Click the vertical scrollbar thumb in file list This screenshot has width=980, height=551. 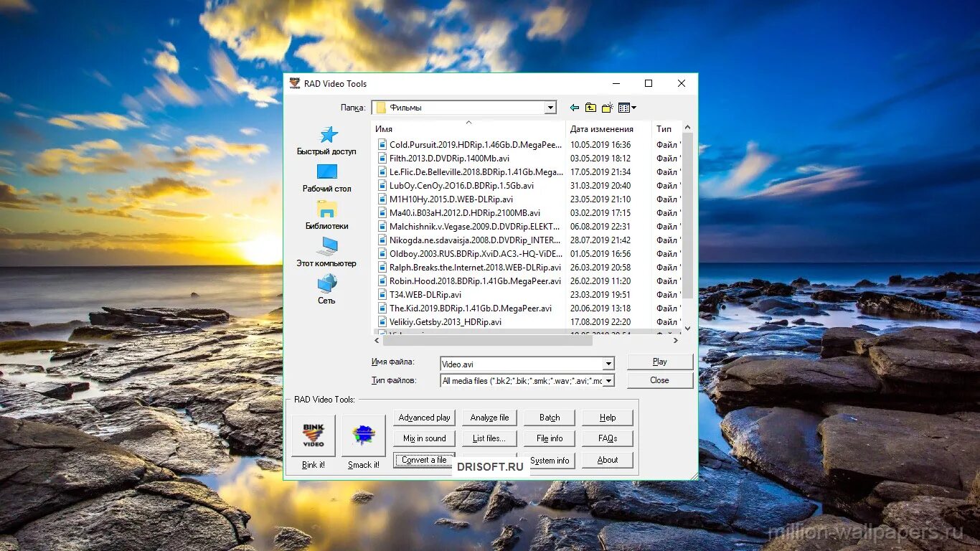(x=687, y=215)
